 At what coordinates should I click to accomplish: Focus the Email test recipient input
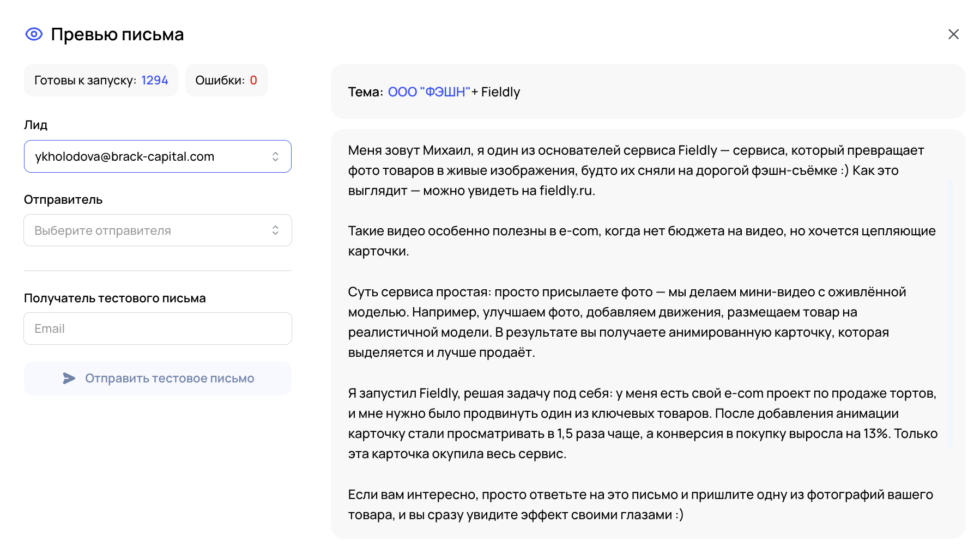[158, 328]
